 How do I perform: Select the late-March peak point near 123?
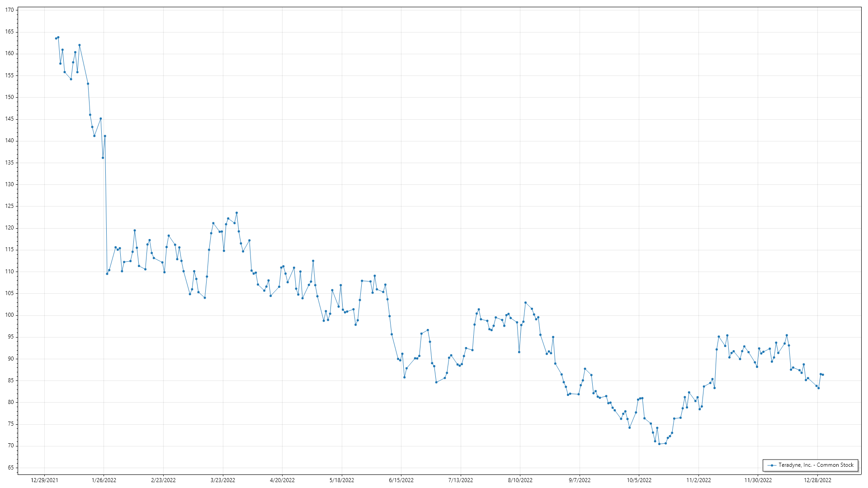[236, 213]
